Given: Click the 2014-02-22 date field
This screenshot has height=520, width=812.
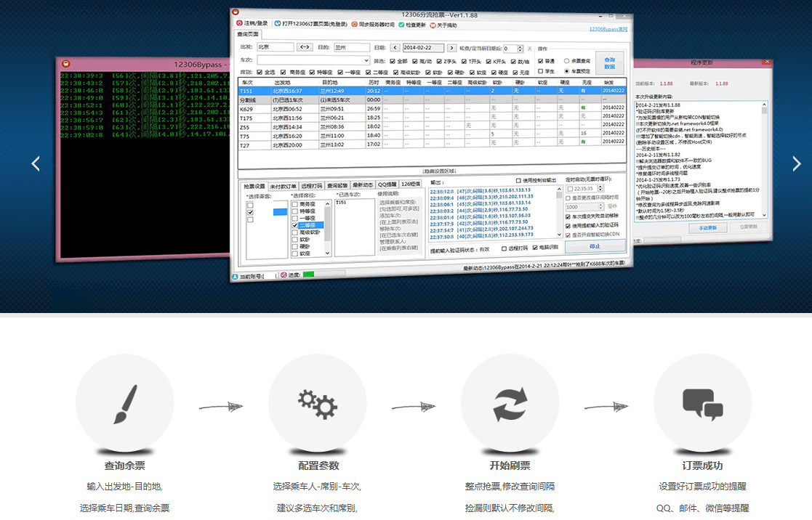Looking at the screenshot, I should click(x=423, y=48).
